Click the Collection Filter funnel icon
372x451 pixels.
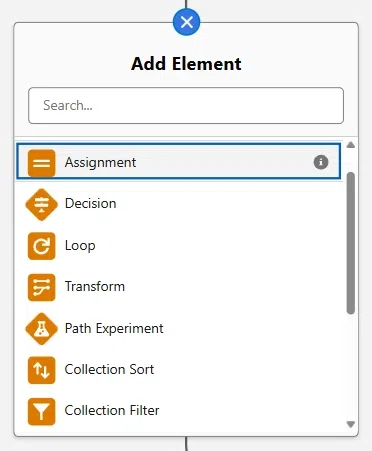(41, 411)
